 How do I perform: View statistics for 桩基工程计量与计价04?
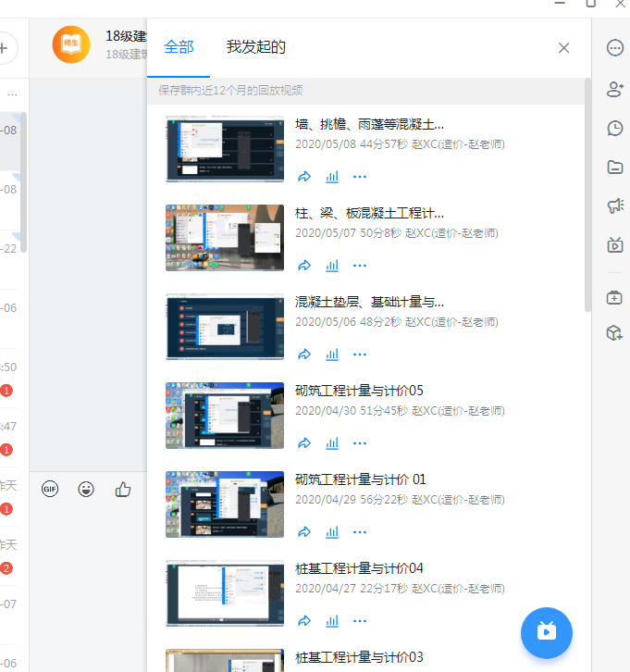[x=332, y=621]
